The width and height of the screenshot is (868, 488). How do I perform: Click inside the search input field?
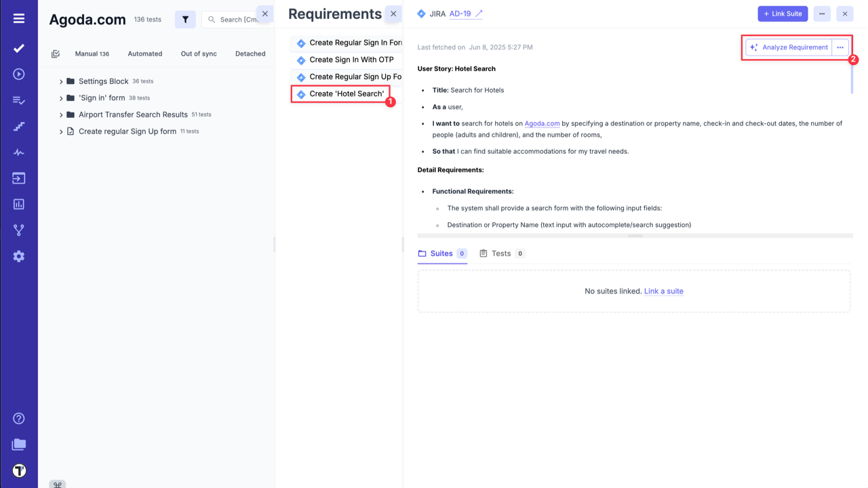click(237, 19)
